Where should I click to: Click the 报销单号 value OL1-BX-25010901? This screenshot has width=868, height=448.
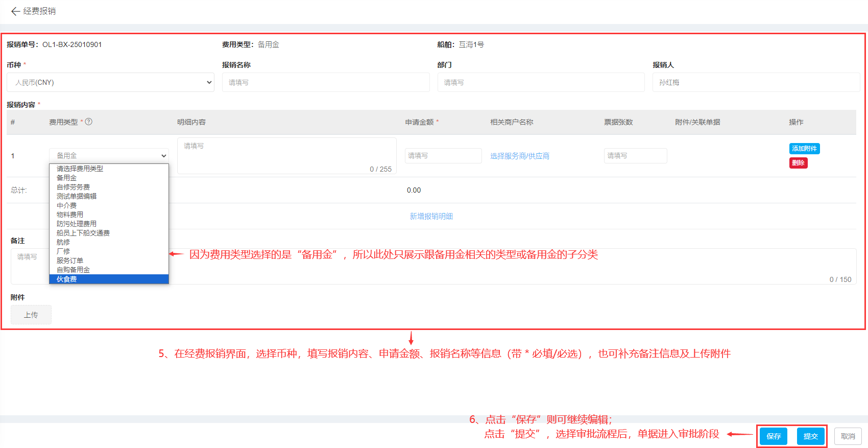point(72,44)
